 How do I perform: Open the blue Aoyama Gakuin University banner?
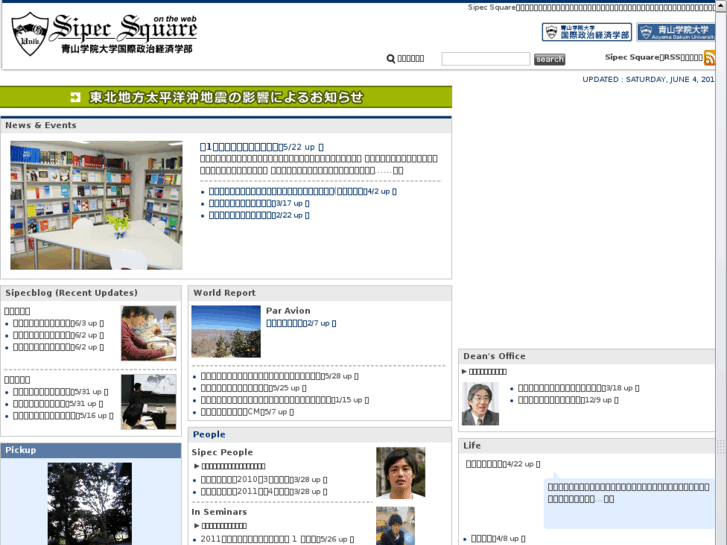[x=676, y=32]
